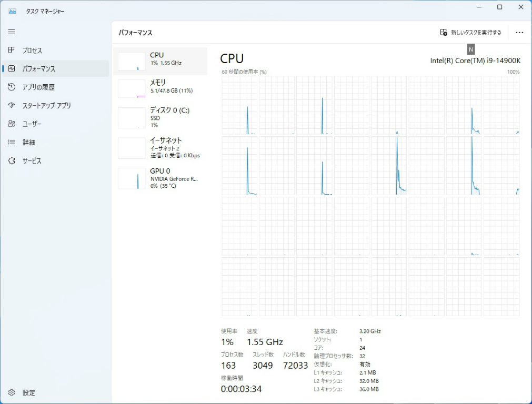The height and width of the screenshot is (404, 532).
Task: Click the L1 キャッシュ value 2.1 MB
Action: [x=368, y=372]
